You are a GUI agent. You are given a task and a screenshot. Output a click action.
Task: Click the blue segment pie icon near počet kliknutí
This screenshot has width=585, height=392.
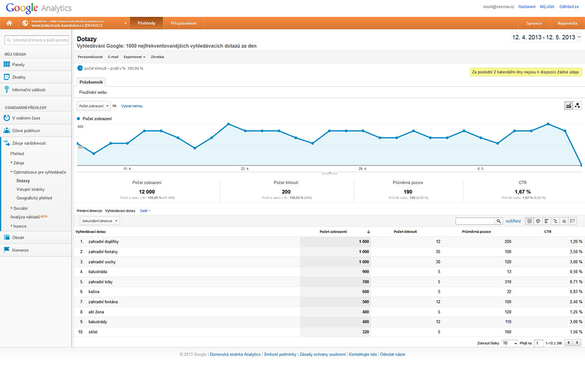(80, 68)
